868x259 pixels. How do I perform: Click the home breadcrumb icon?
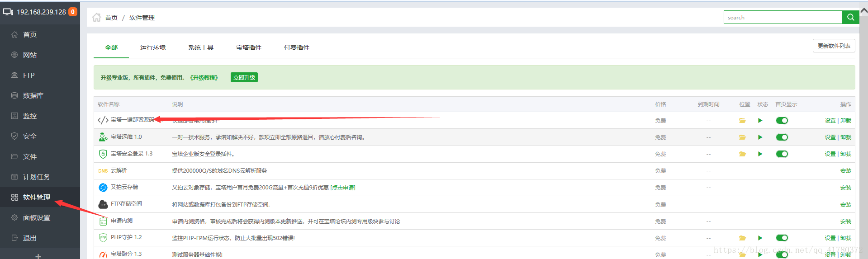point(96,17)
